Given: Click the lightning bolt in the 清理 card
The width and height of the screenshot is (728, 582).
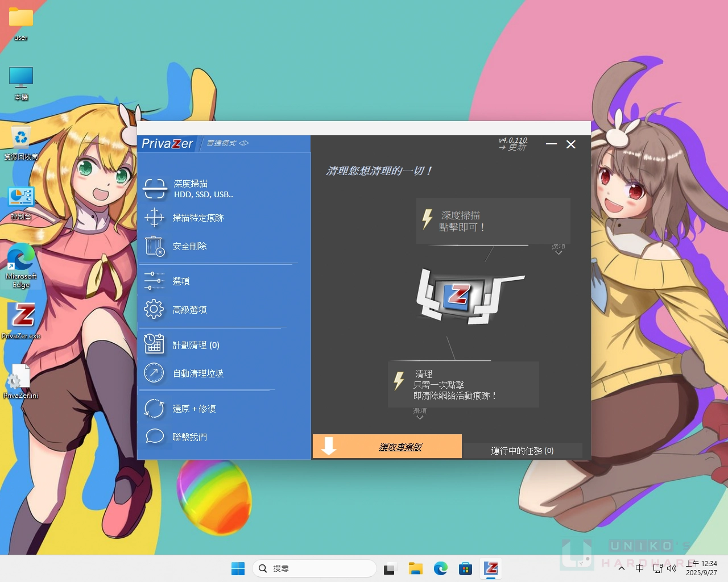Looking at the screenshot, I should click(399, 380).
